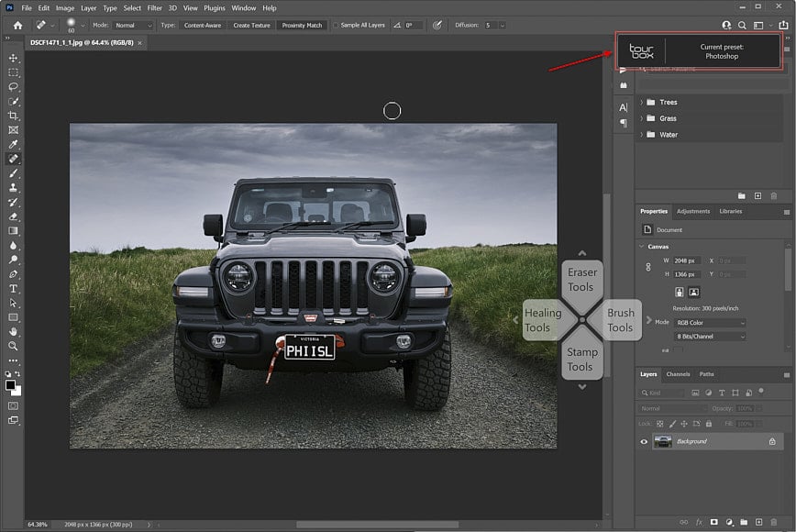
Task: Select the Eraser tool in the toolbar
Action: coord(13,216)
